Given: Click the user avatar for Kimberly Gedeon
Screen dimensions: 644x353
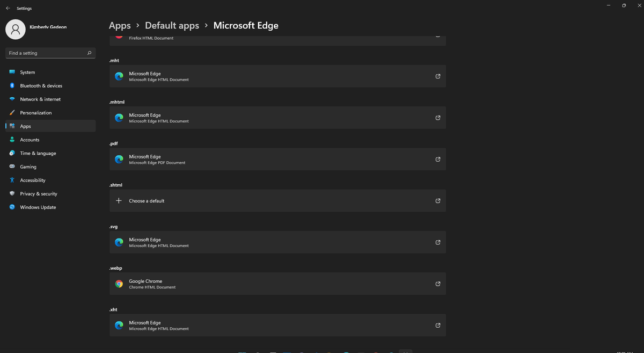Looking at the screenshot, I should click(16, 29).
